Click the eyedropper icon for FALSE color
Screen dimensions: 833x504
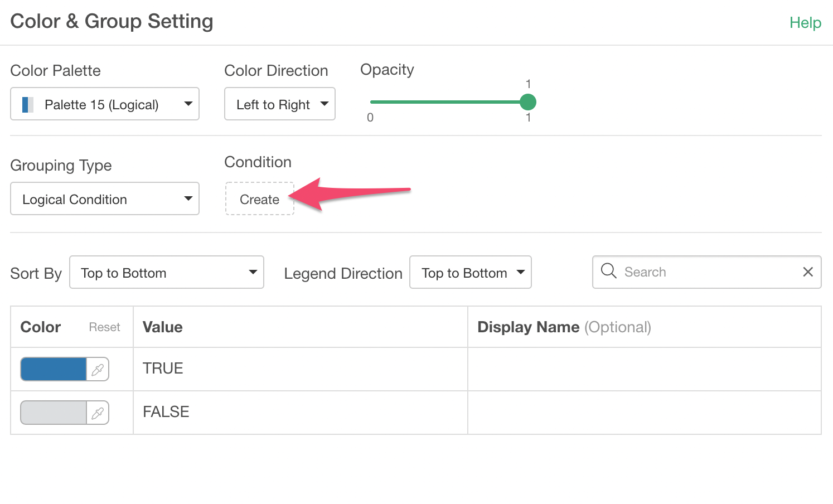pyautogui.click(x=98, y=413)
